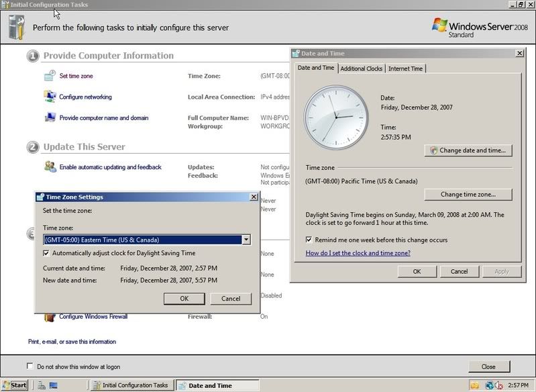Click the Configure networking link
536x392 pixels.
85,97
